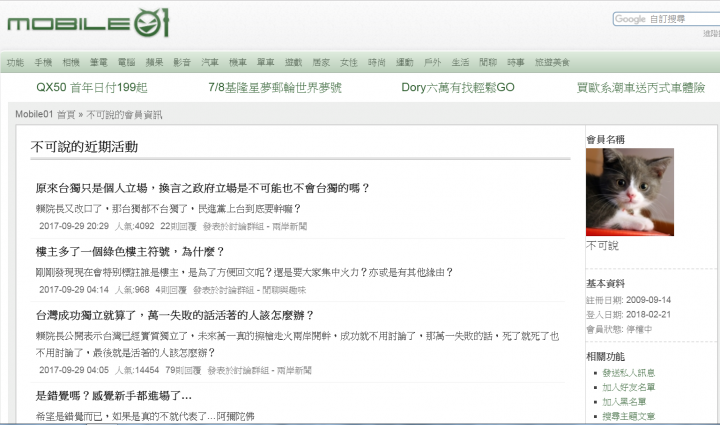Focus the Google custom search field

click(x=667, y=19)
